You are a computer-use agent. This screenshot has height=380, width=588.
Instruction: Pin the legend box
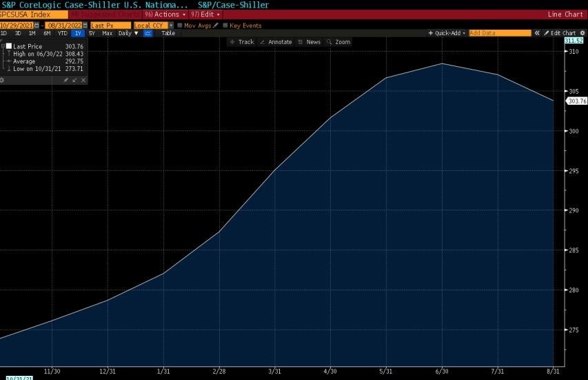click(66, 80)
